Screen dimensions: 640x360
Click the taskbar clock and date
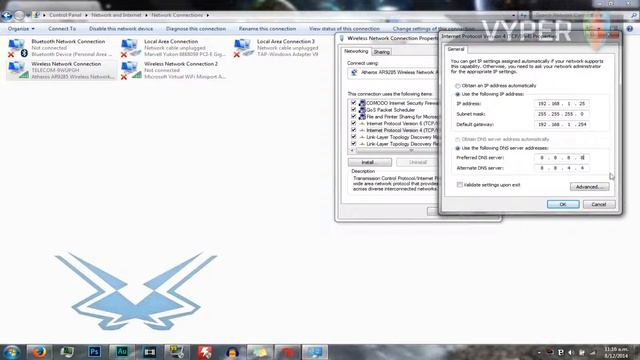[x=616, y=352]
